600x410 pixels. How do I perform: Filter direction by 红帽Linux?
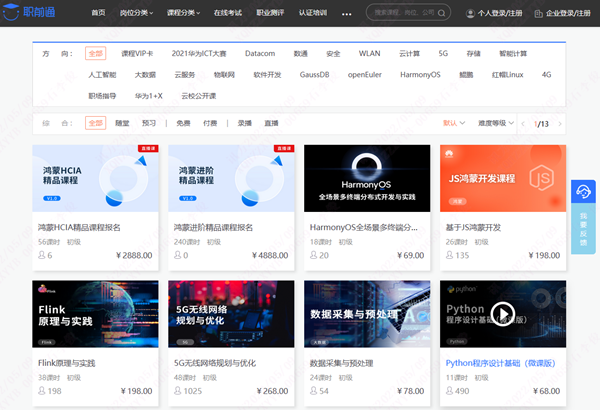[507, 75]
